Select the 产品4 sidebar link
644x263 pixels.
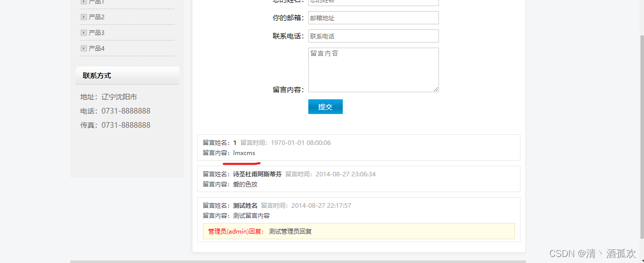pyautogui.click(x=96, y=49)
